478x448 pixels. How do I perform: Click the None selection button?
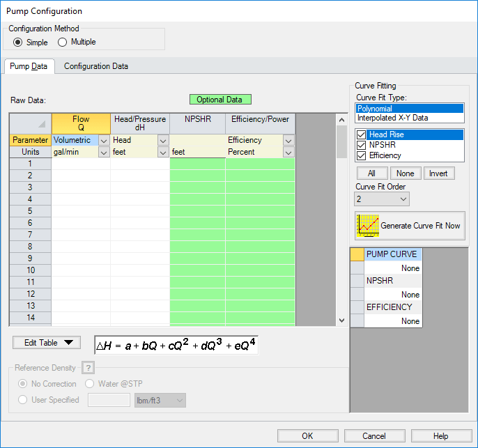(x=406, y=173)
